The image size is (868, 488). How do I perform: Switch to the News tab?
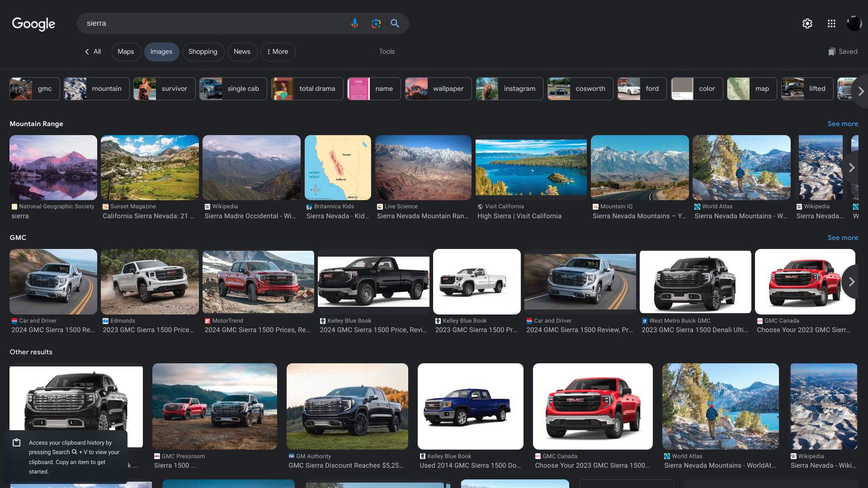[x=242, y=52]
